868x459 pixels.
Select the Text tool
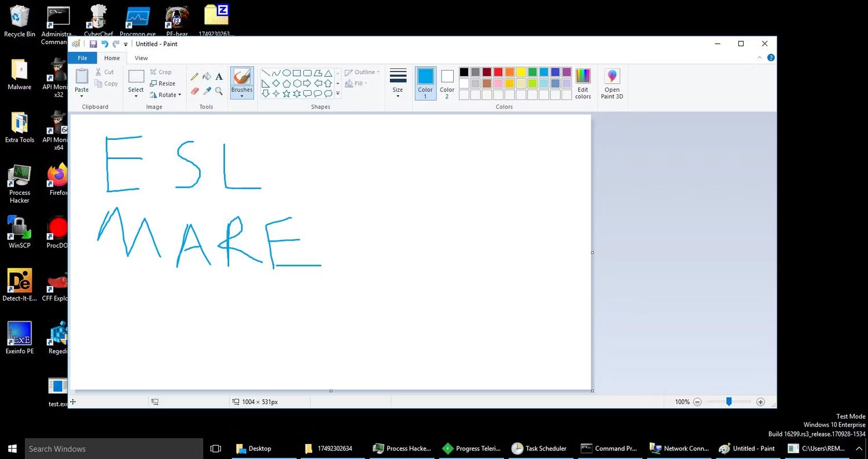click(x=219, y=76)
